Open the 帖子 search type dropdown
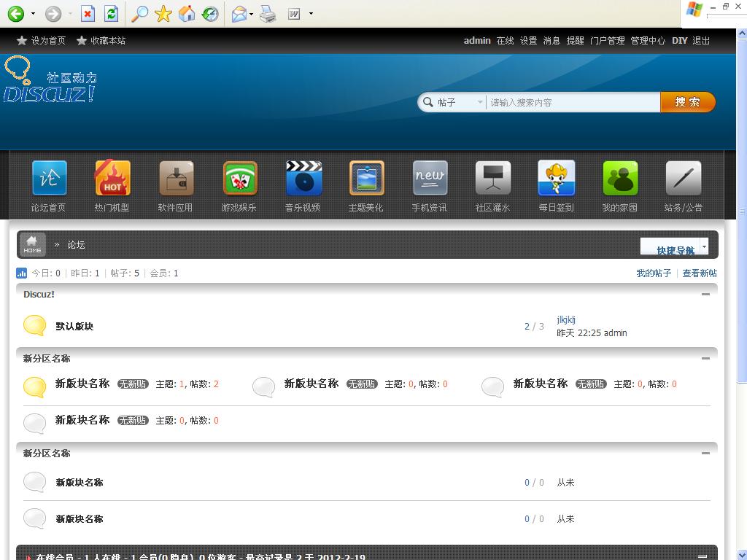 coord(460,102)
